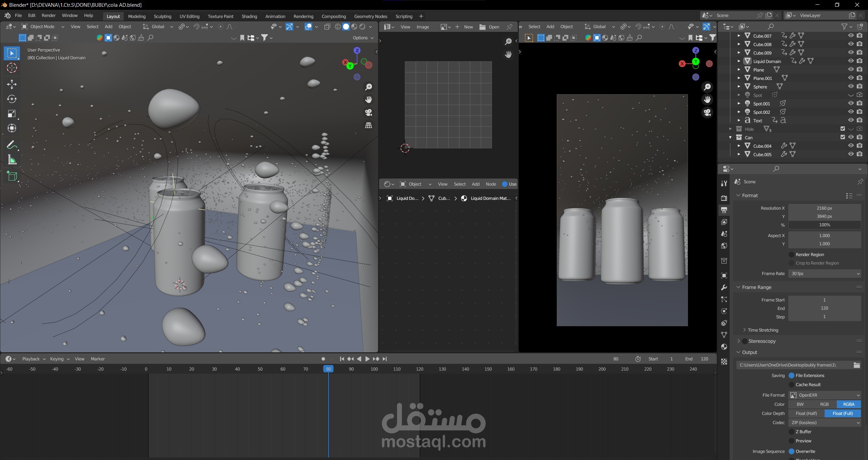This screenshot has width=868, height=460.
Task: Disable the Overwrite checkbox
Action: tap(792, 451)
